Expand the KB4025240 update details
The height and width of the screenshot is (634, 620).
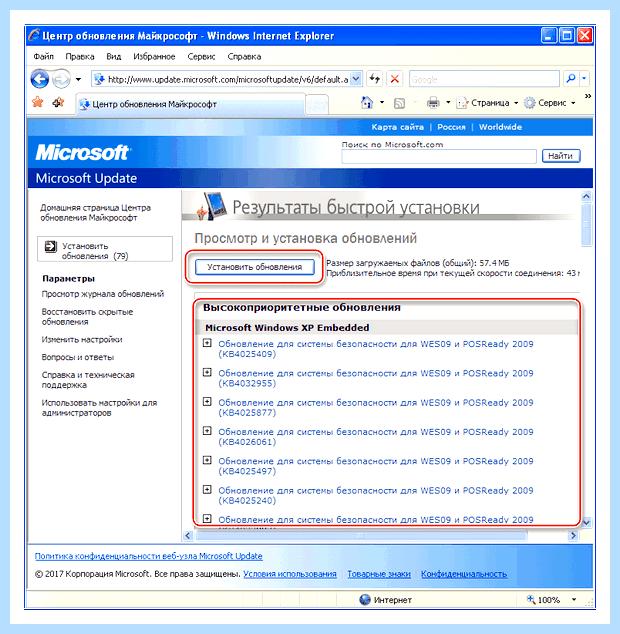tap(207, 490)
